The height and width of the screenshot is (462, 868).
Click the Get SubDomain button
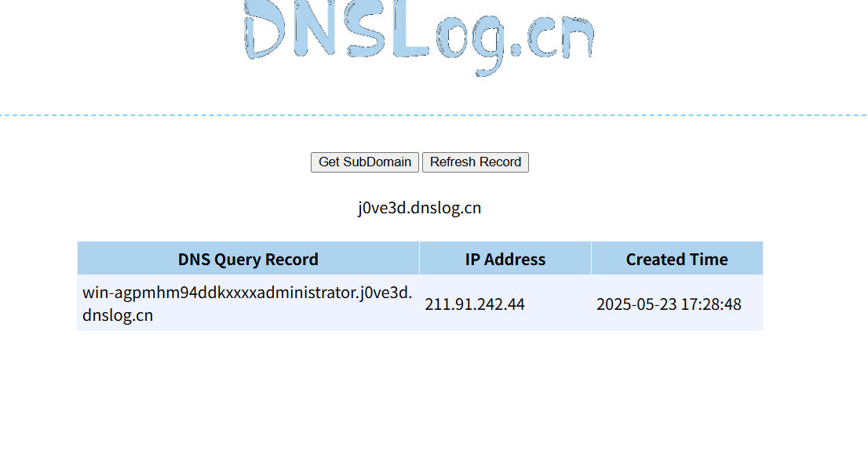coord(365,162)
